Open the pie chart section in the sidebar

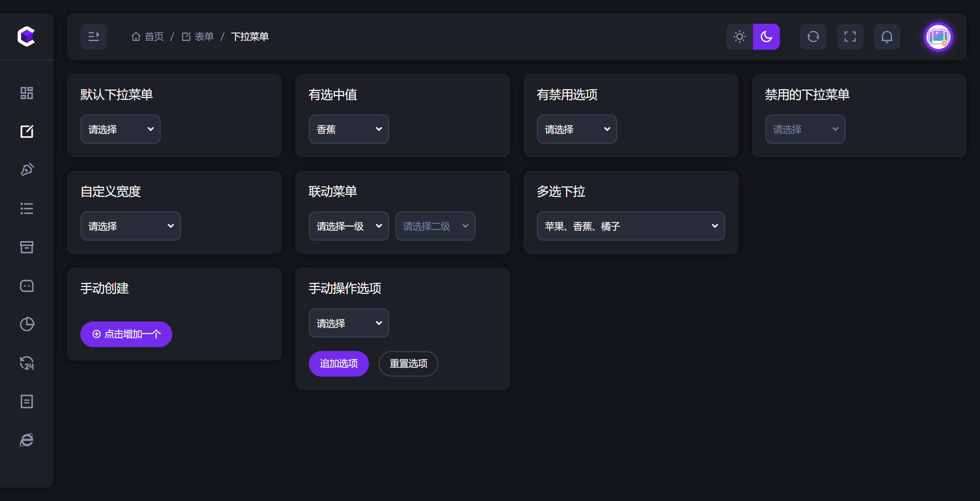(x=26, y=324)
